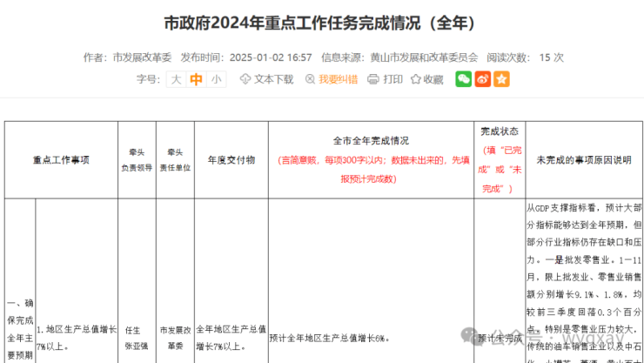Click 完成状态 column header
Viewport: 644px width, 363px height.
click(x=500, y=132)
